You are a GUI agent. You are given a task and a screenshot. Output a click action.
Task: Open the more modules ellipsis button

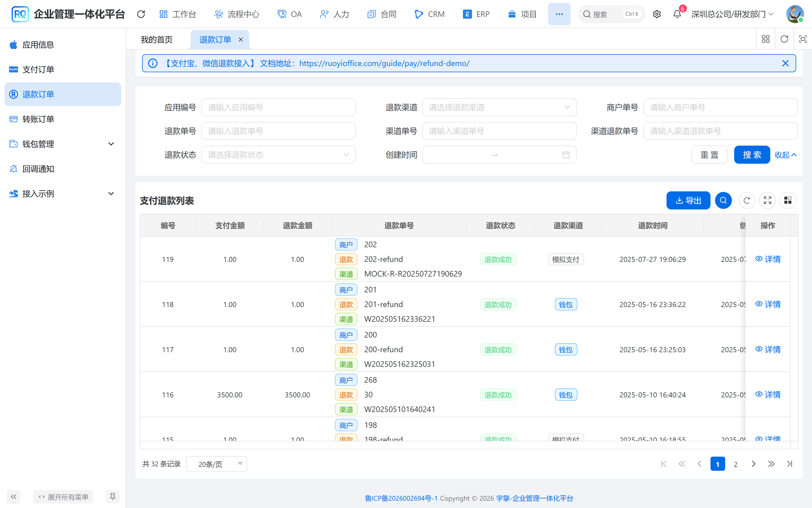pyautogui.click(x=559, y=14)
